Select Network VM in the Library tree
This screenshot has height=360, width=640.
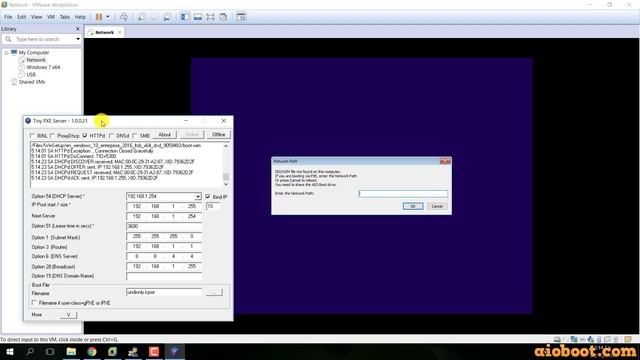point(36,60)
